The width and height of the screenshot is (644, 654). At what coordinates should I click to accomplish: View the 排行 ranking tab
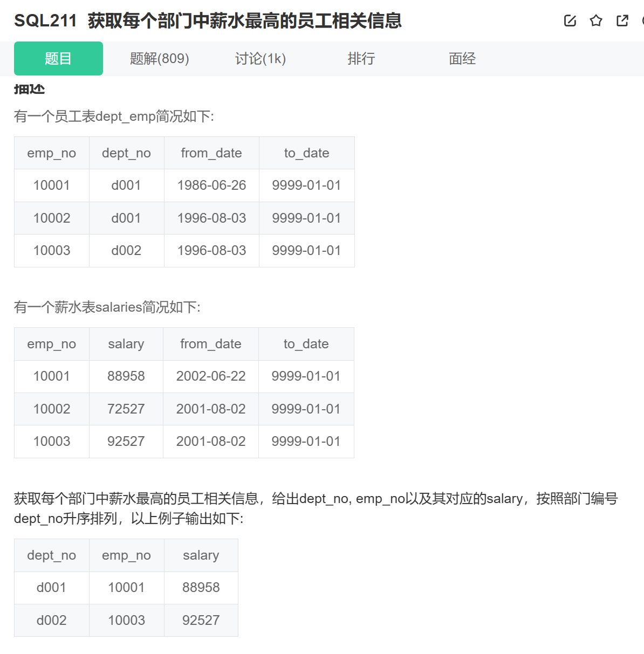(x=361, y=58)
